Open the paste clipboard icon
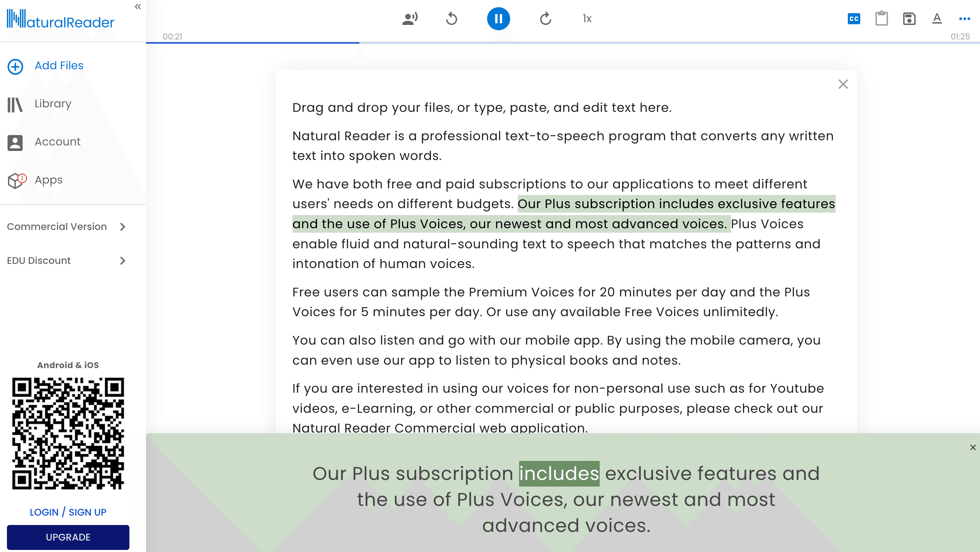 (x=881, y=18)
